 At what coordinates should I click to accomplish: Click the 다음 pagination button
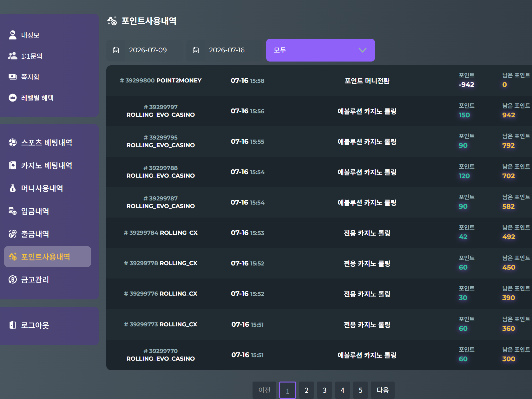pos(383,390)
